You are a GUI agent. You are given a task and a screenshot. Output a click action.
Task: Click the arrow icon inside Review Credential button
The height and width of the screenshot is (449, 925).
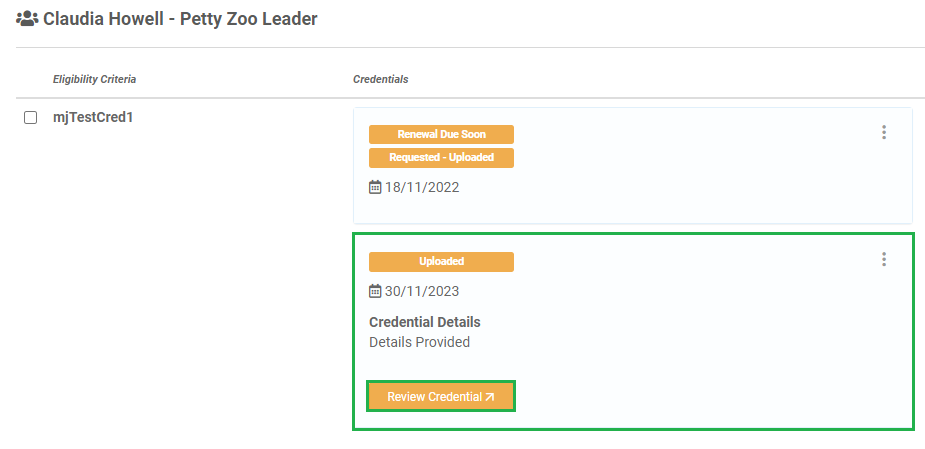point(489,397)
